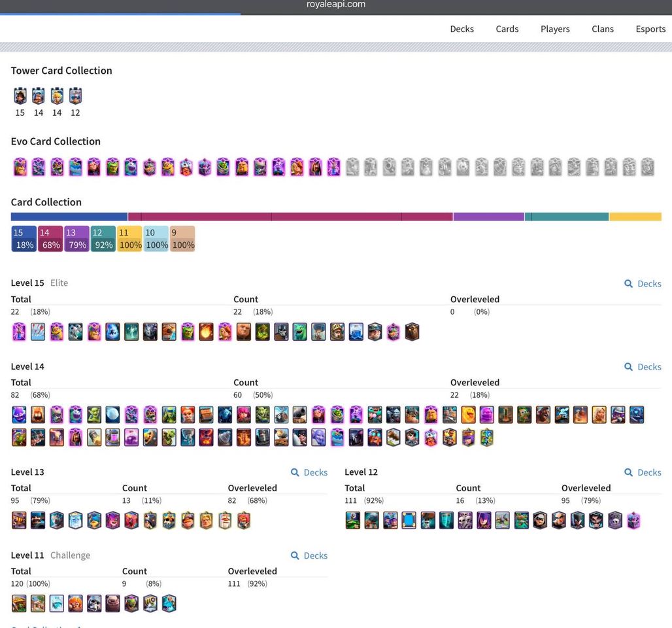This screenshot has height=628, width=672.
Task: Click the Level 14 Overleveled value 22
Action: [454, 395]
